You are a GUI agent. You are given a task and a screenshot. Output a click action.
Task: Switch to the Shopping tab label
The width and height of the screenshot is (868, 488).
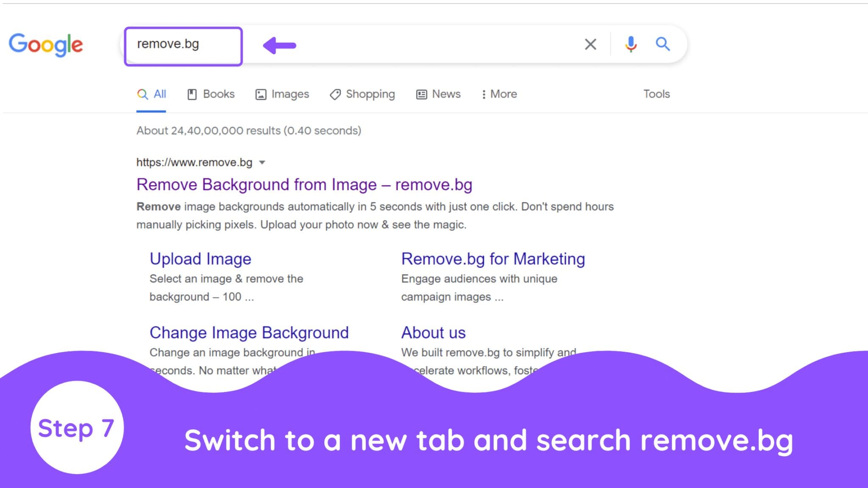(370, 94)
